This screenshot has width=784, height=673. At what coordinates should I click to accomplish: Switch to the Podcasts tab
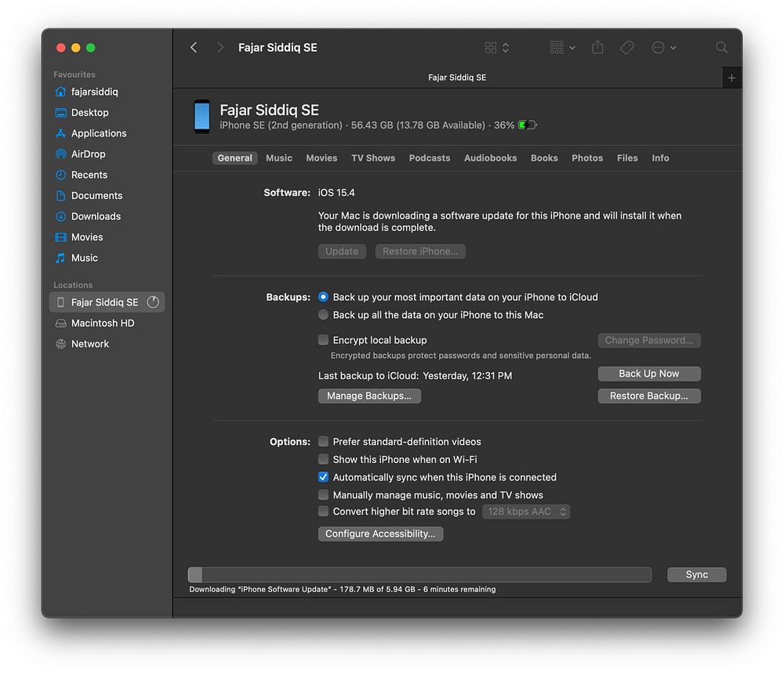(430, 158)
